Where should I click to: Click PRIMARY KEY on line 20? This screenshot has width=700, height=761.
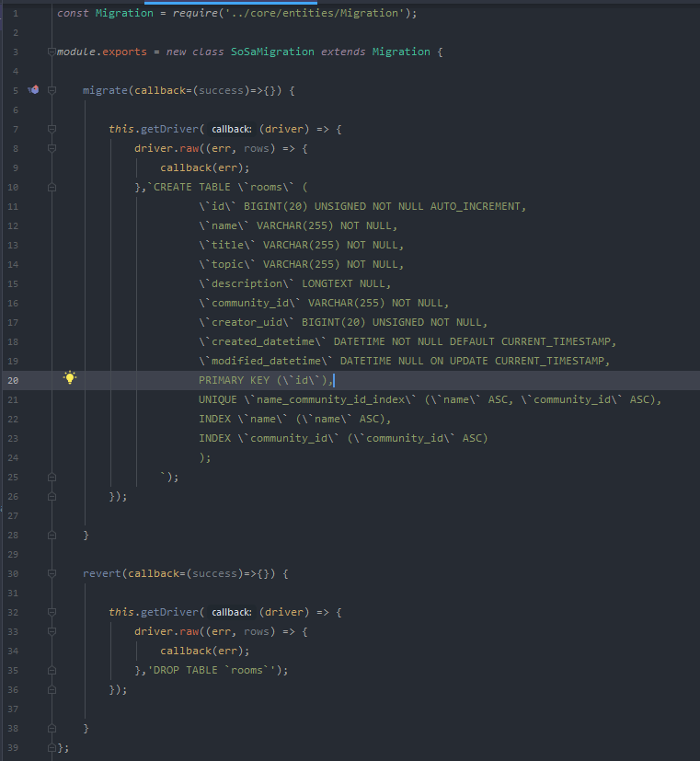(234, 380)
